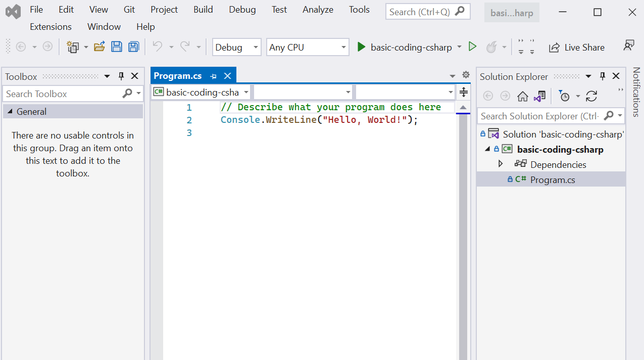Screen dimensions: 644x360
Task: Open the Window menu
Action: [x=104, y=27]
